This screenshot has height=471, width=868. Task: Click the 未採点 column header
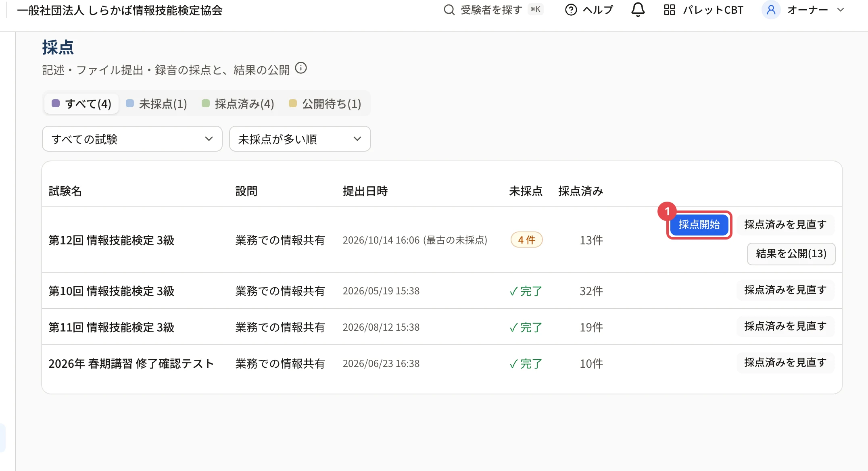[526, 191]
